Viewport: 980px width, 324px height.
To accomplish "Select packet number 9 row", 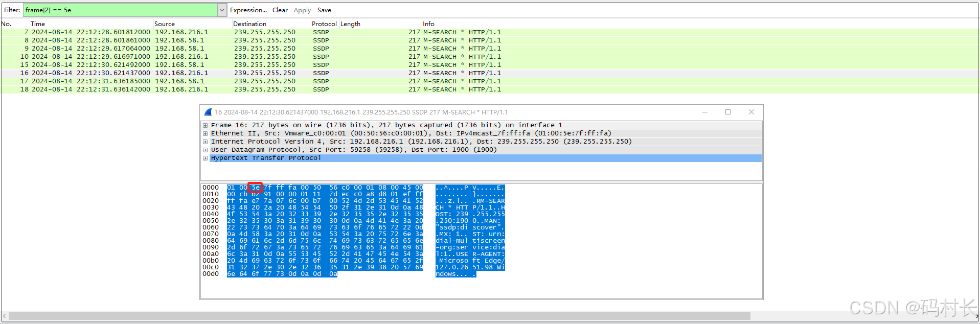I will pos(490,49).
